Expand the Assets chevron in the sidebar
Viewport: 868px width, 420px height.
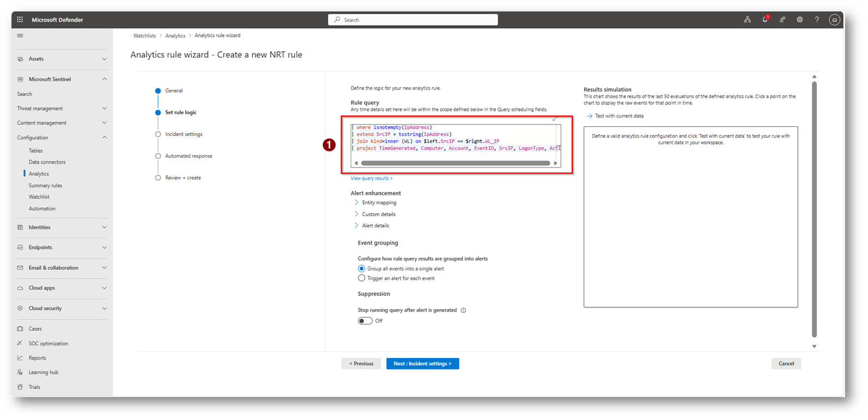coord(104,59)
